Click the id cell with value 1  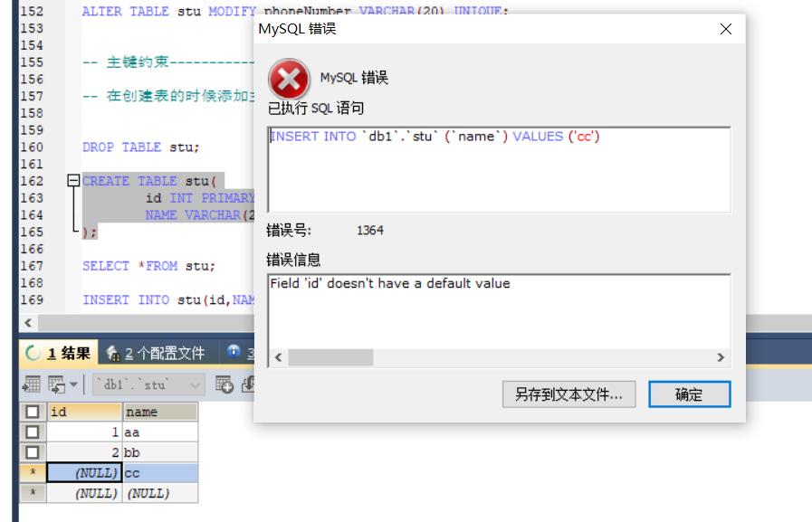(x=85, y=432)
